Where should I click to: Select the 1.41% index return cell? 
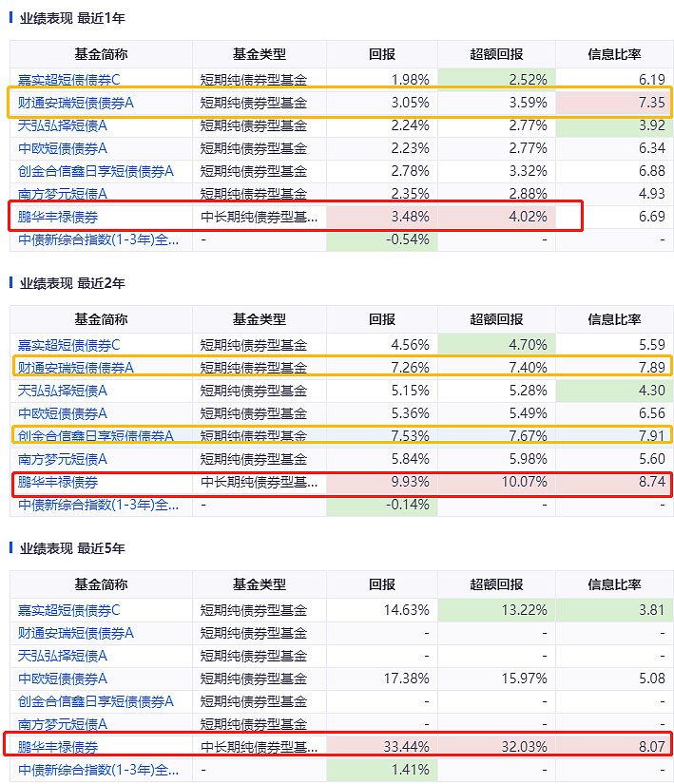[382, 771]
